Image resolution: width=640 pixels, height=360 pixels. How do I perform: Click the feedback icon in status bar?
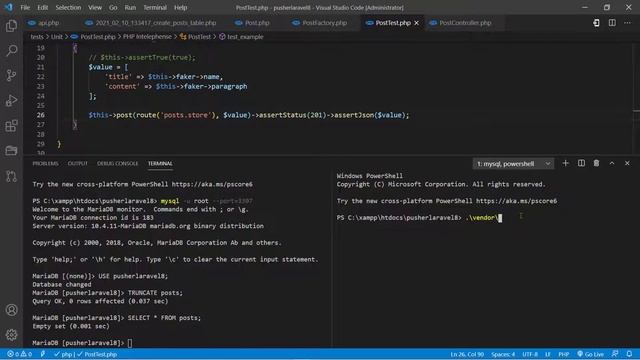615,354
